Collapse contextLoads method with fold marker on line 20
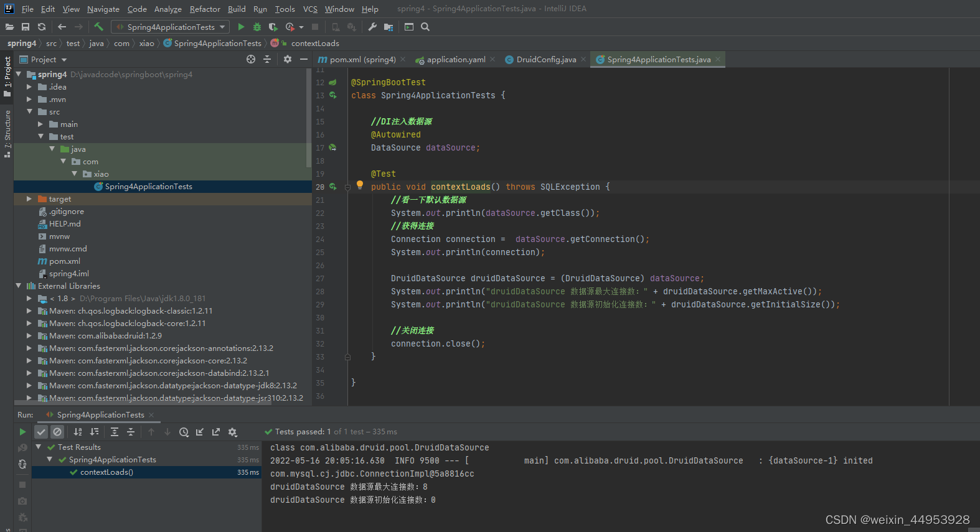The height and width of the screenshot is (532, 980). [347, 187]
